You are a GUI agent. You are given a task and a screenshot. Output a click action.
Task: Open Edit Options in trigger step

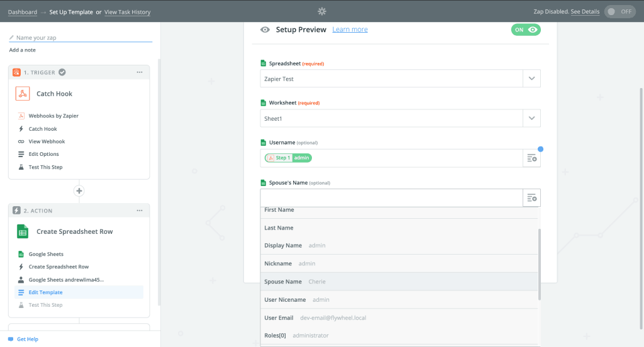coord(43,154)
